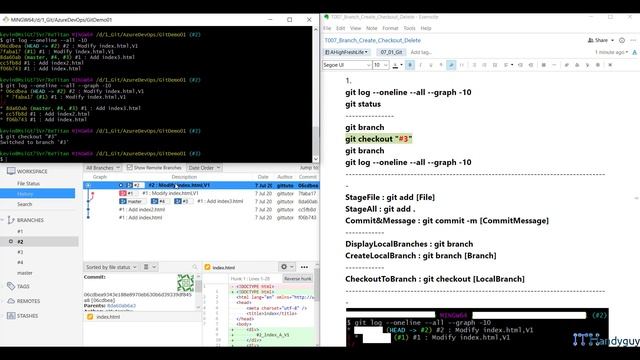Image resolution: width=640 pixels, height=360 pixels.
Task: Collapse the Branches section in Sourcetree
Action: pos(2,220)
